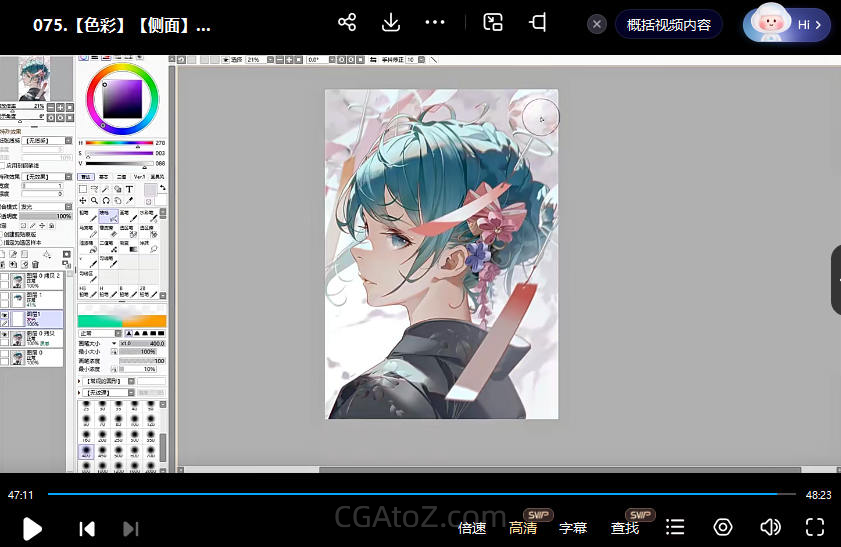
Task: Click the 概括视频内容 summarize button
Action: pyautogui.click(x=669, y=25)
